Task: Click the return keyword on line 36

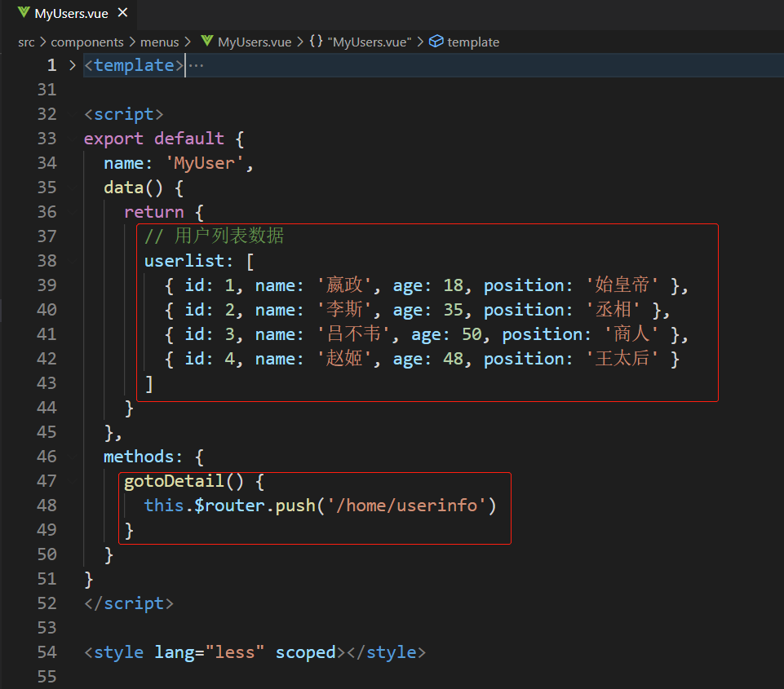Action: tap(153, 212)
